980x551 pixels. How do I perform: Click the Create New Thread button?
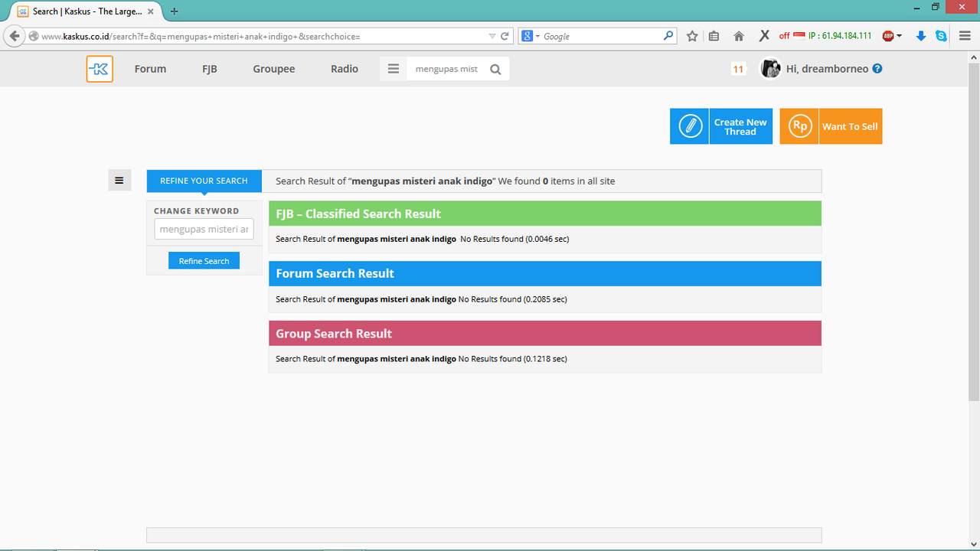pyautogui.click(x=721, y=126)
